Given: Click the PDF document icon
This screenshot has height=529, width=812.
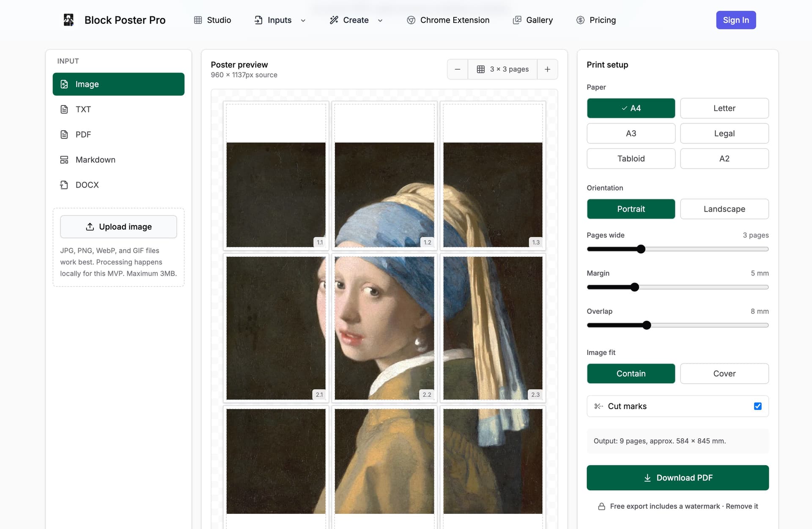Looking at the screenshot, I should click(x=64, y=134).
